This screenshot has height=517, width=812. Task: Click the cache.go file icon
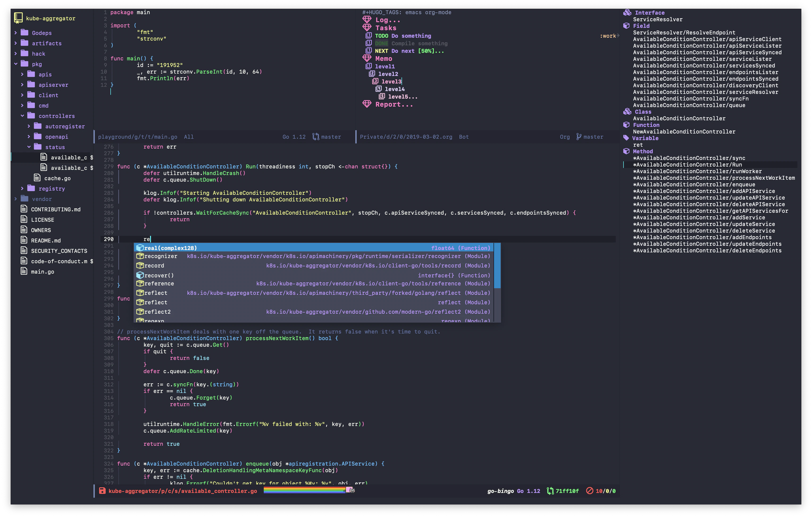(x=37, y=178)
